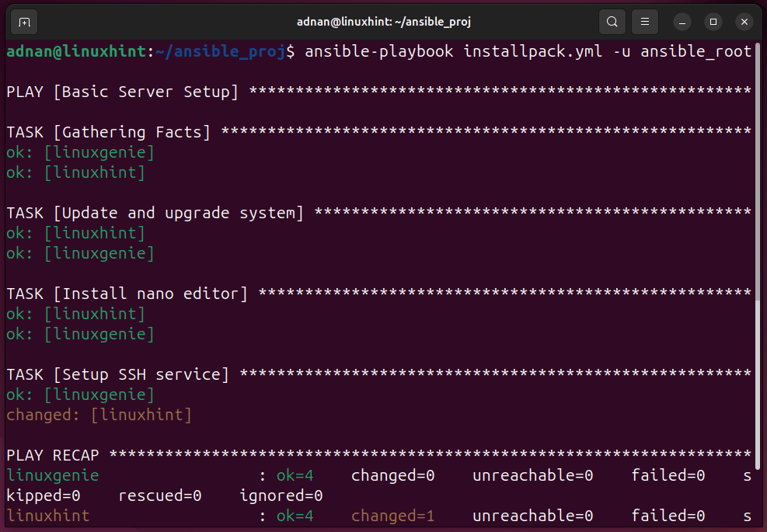Screen dimensions: 767x532
Task: Click ok: [linuxhint] under Gathering Facts
Action: [x=76, y=172]
